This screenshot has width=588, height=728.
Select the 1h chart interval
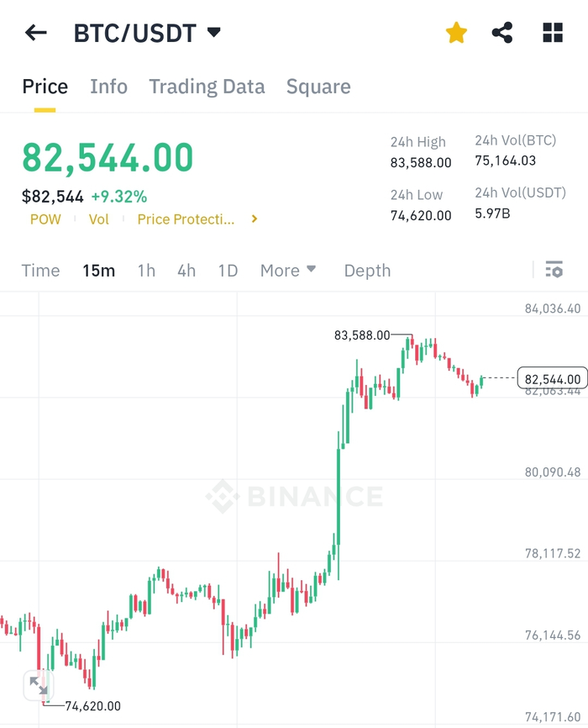tap(146, 270)
